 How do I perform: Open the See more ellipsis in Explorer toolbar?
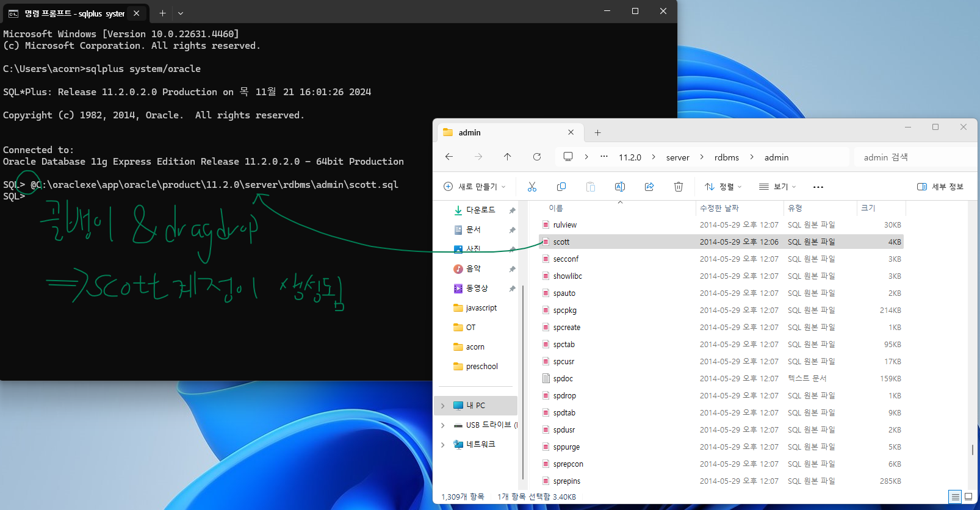pyautogui.click(x=818, y=187)
